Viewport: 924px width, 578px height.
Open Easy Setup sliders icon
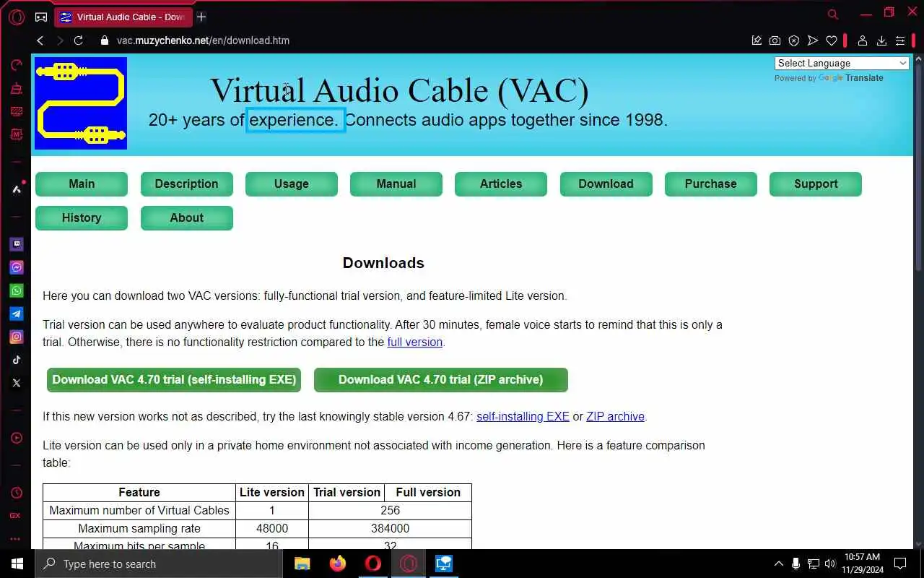[x=900, y=40]
